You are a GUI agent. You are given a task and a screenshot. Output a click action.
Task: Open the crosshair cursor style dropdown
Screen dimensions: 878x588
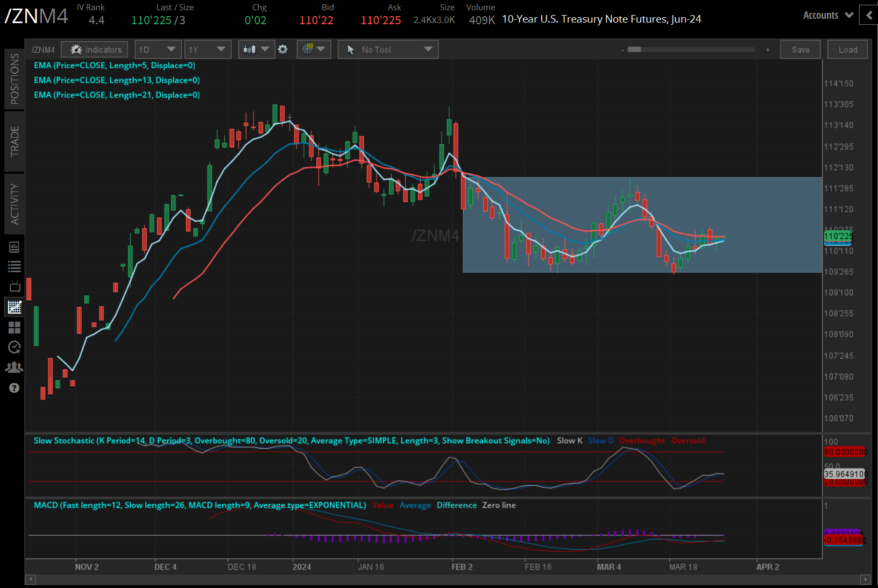(x=314, y=49)
